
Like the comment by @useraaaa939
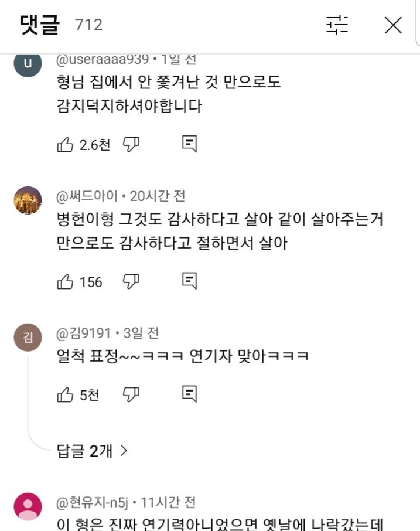click(x=65, y=145)
